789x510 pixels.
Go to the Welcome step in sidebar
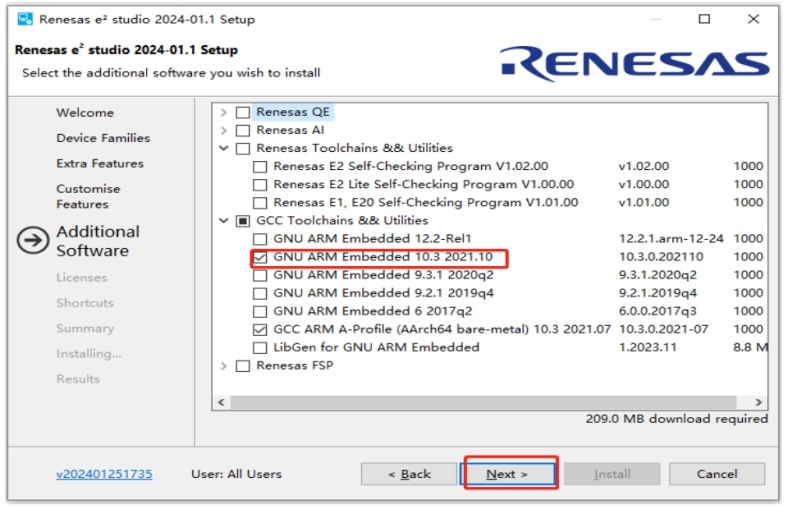point(85,113)
